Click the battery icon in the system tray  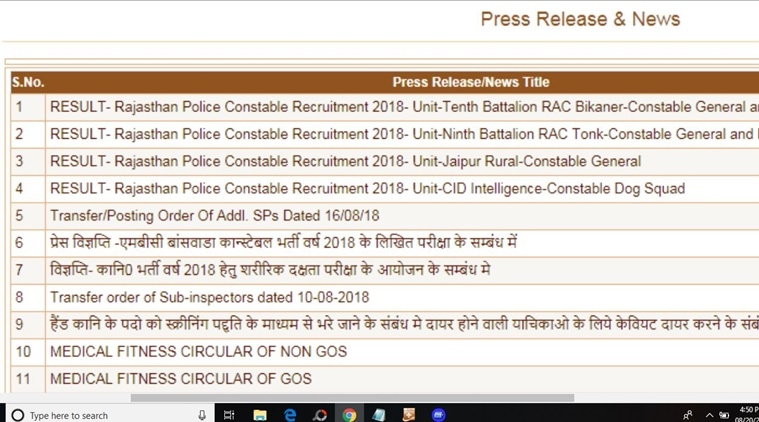click(724, 414)
